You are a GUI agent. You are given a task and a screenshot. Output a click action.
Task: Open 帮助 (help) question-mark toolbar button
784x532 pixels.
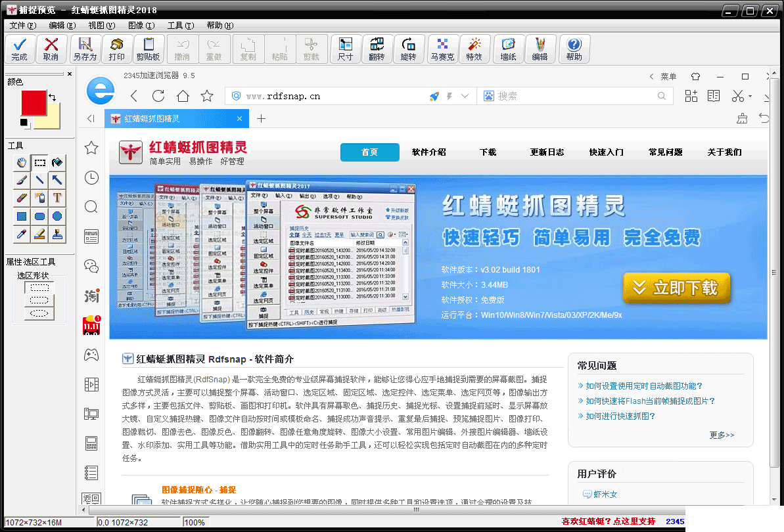[574, 49]
